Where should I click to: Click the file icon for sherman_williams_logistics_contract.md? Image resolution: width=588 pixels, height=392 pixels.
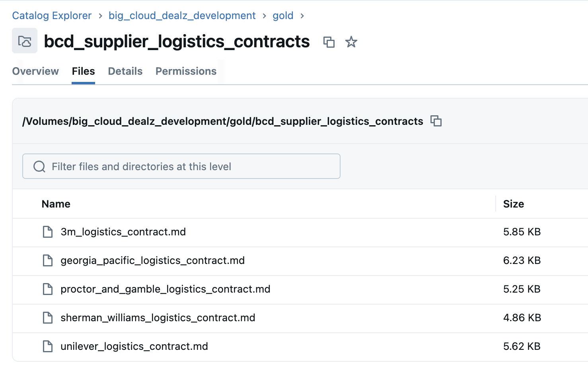click(48, 318)
